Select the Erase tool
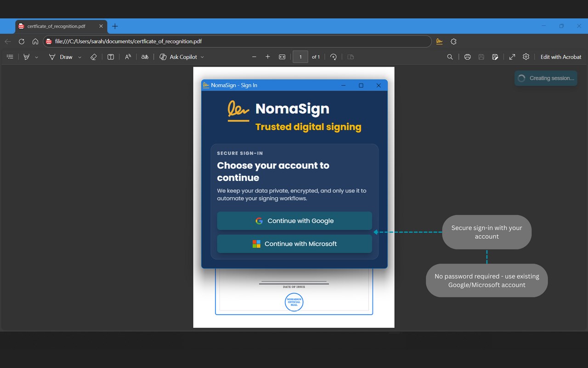 93,57
